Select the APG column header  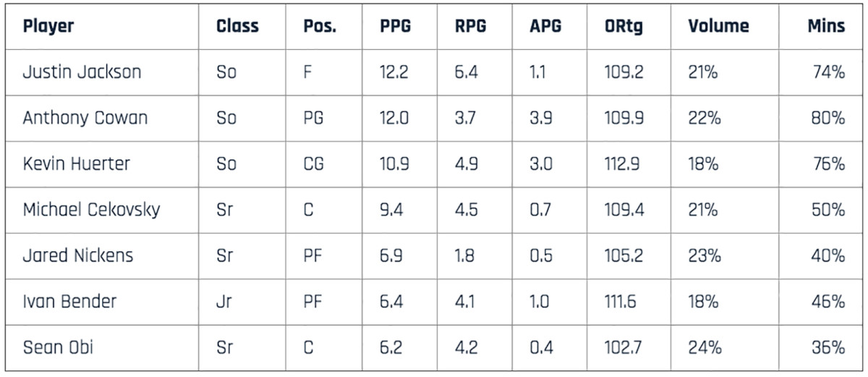tap(546, 27)
